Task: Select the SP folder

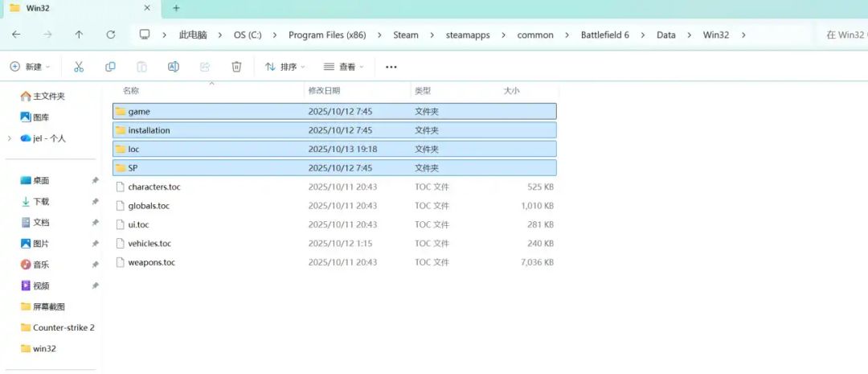Action: pos(334,168)
